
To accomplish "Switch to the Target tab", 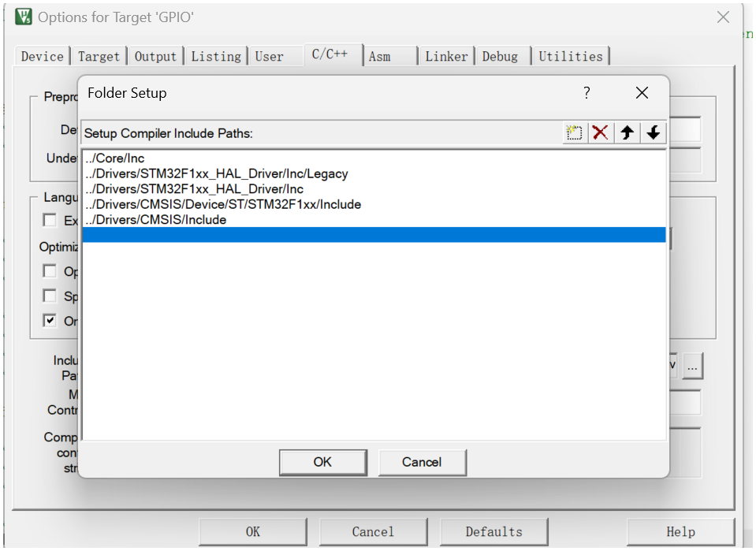I will point(99,57).
